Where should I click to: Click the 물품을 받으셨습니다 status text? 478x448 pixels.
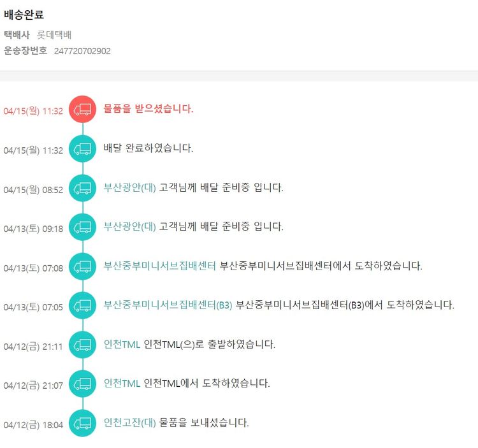[148, 109]
